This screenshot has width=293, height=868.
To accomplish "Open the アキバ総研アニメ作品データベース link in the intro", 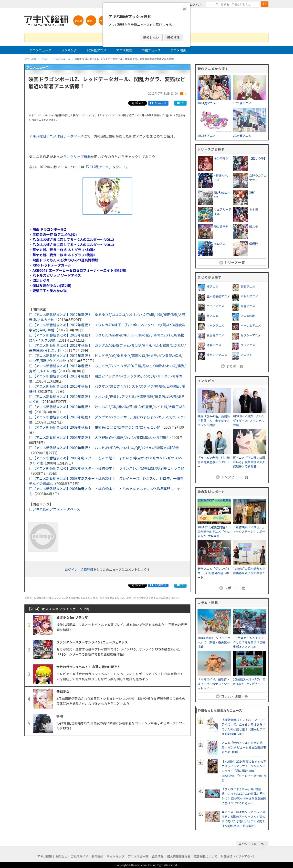I will click(56, 136).
